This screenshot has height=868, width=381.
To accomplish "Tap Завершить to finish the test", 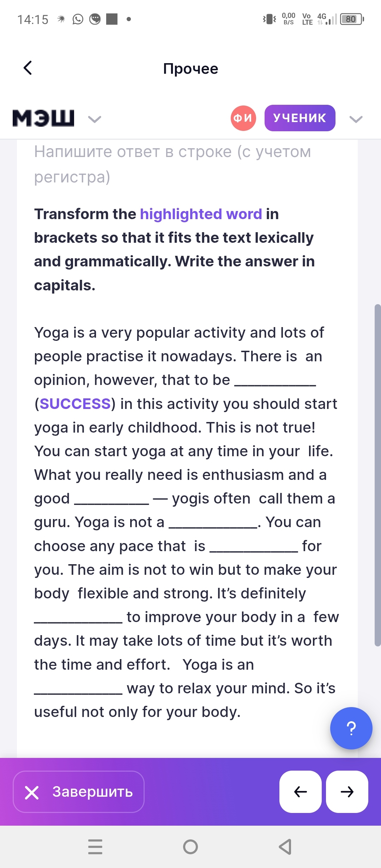I will (79, 791).
